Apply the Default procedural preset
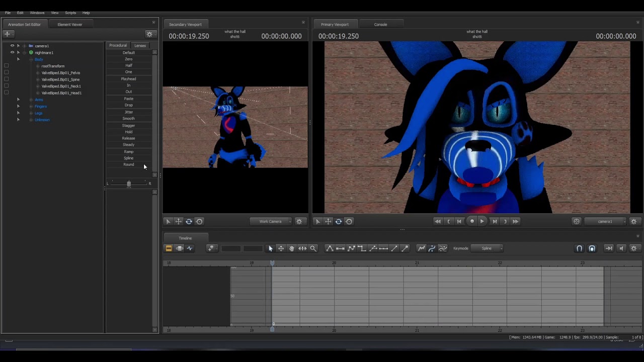Image resolution: width=644 pixels, height=362 pixels. pyautogui.click(x=129, y=52)
